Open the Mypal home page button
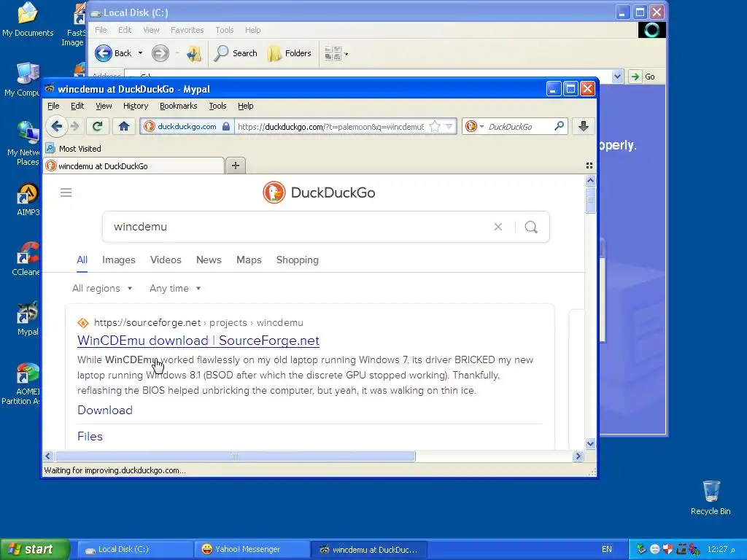 124,126
